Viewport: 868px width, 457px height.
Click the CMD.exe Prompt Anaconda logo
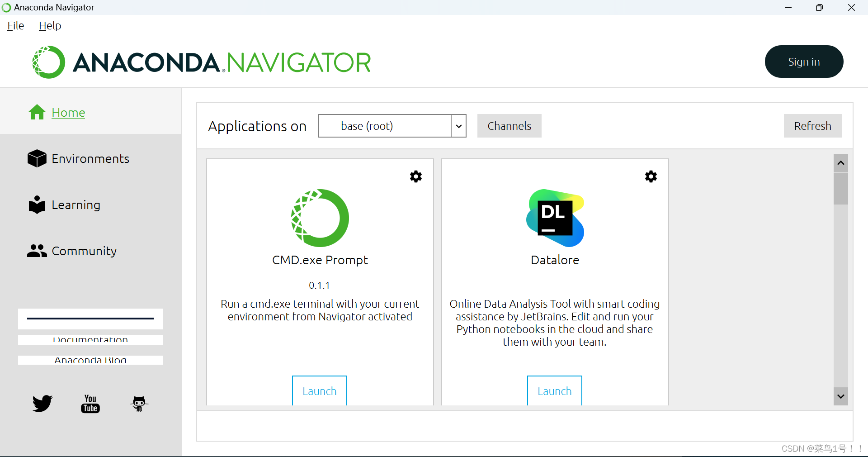(x=320, y=218)
